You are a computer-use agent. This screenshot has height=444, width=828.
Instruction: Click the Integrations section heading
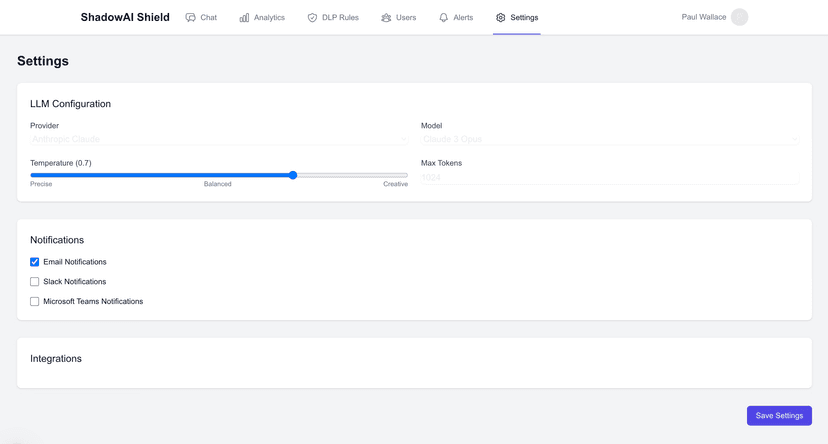click(56, 358)
